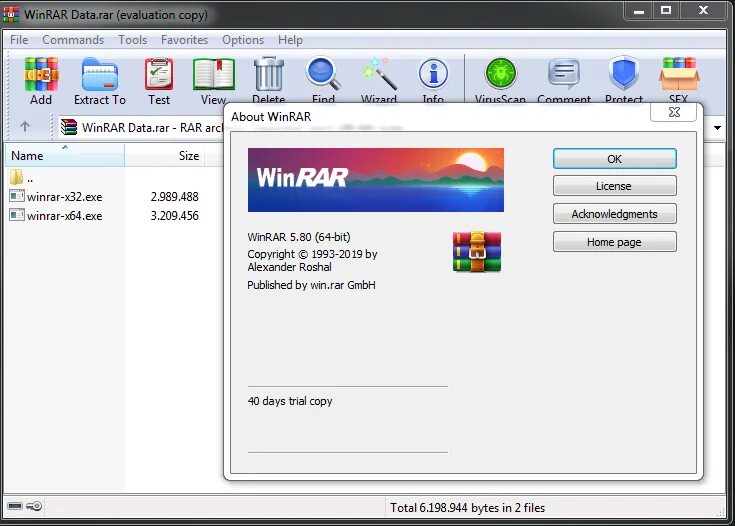This screenshot has height=526, width=735.
Task: Click the Delete trash can icon
Action: (x=269, y=74)
